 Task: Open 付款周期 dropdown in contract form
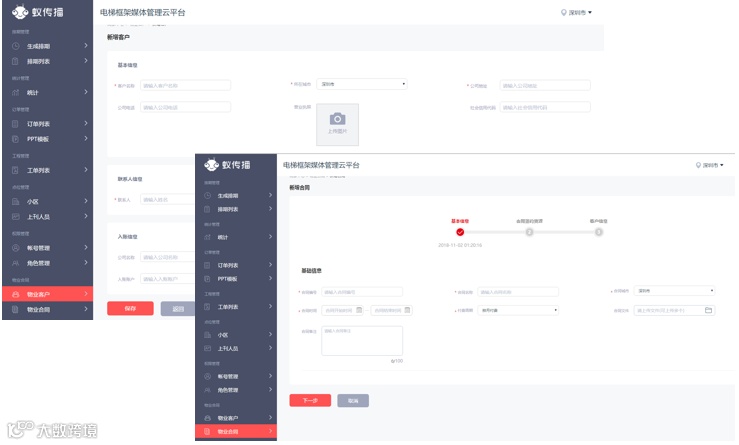tap(518, 310)
